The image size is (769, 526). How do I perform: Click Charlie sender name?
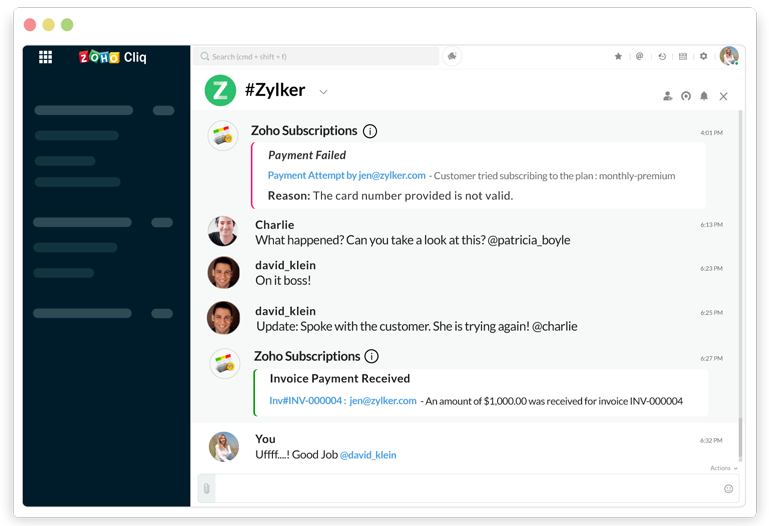pos(275,225)
